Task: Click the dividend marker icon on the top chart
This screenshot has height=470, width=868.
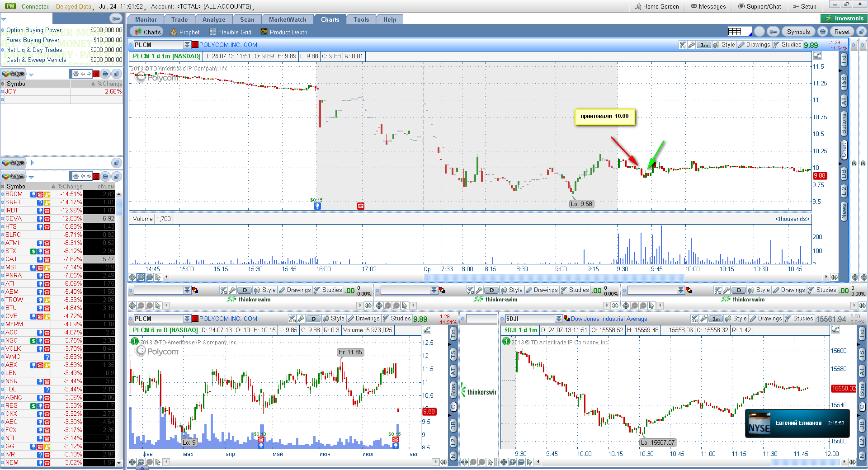Action: click(x=317, y=206)
